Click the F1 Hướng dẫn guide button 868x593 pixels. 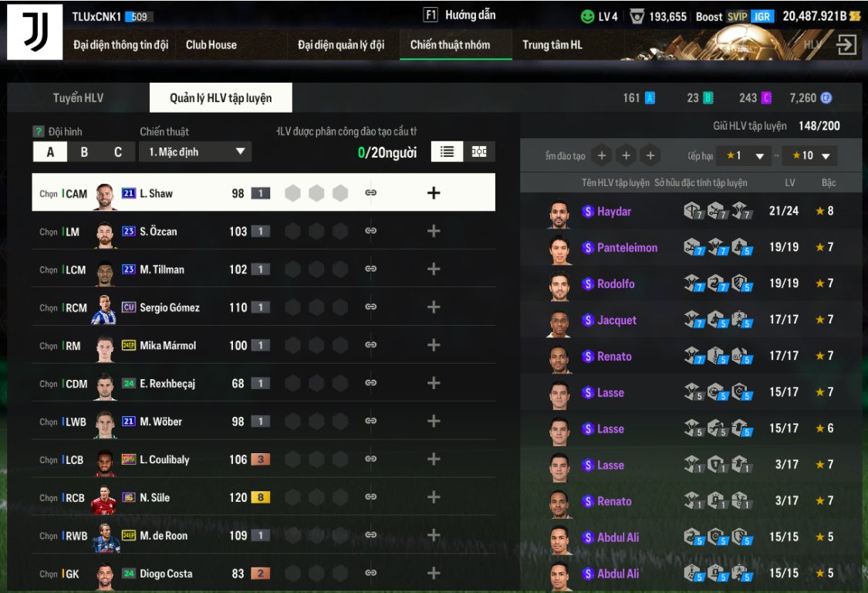(x=460, y=15)
